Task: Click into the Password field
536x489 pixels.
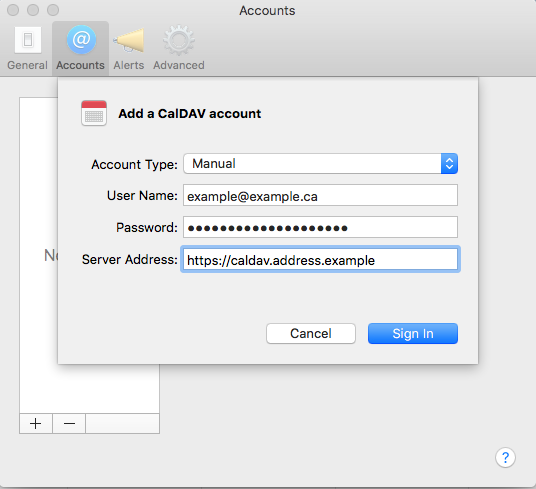Action: (320, 227)
